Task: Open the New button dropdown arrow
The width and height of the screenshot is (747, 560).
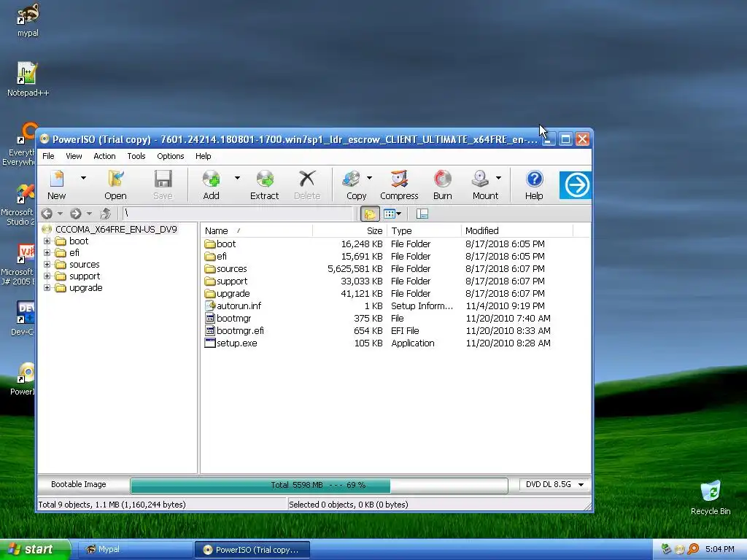Action: [x=83, y=178]
